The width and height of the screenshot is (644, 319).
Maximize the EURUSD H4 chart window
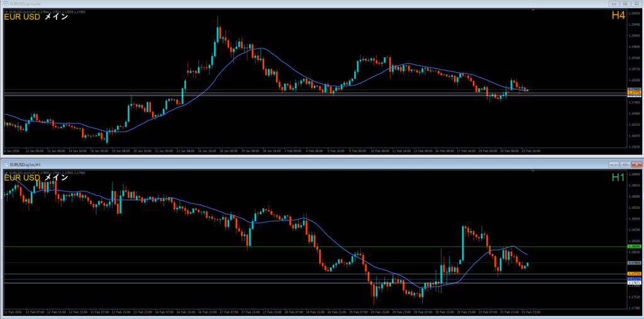(626, 3)
